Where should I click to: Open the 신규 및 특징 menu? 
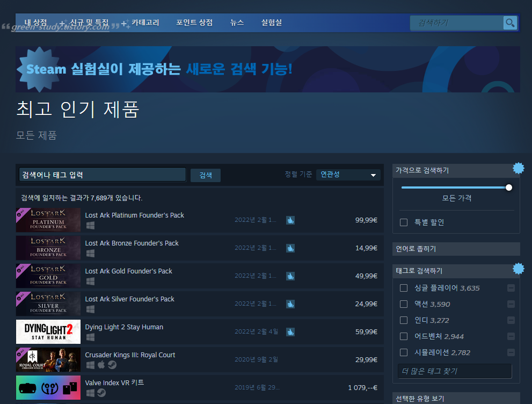(x=89, y=23)
